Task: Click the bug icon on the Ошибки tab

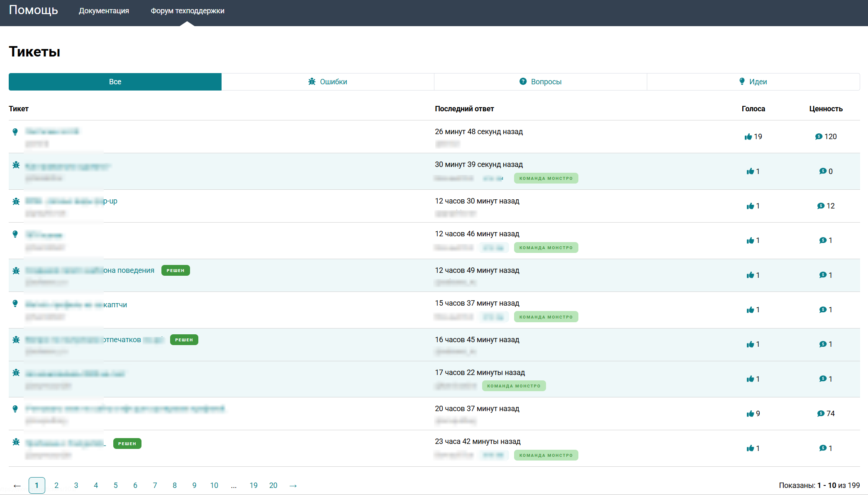Action: coord(312,82)
